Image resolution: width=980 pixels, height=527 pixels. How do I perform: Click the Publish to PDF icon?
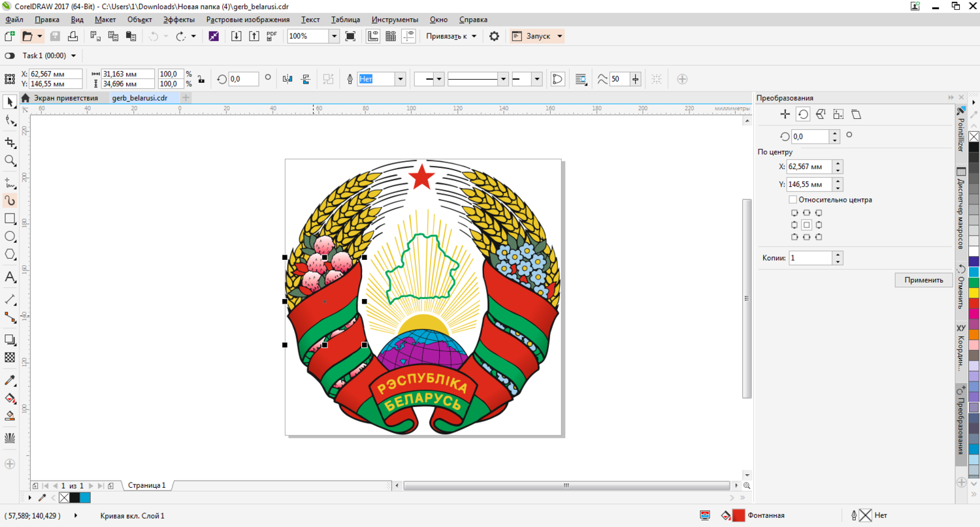click(272, 36)
